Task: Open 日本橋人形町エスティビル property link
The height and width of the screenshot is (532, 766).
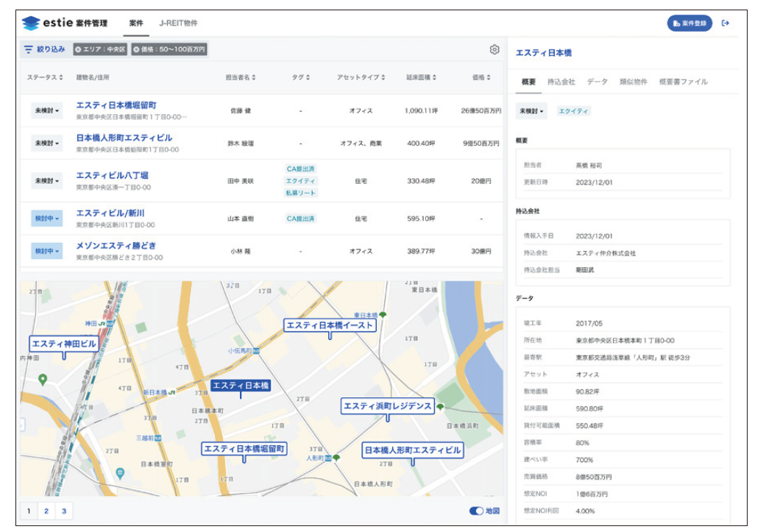Action: click(x=124, y=138)
